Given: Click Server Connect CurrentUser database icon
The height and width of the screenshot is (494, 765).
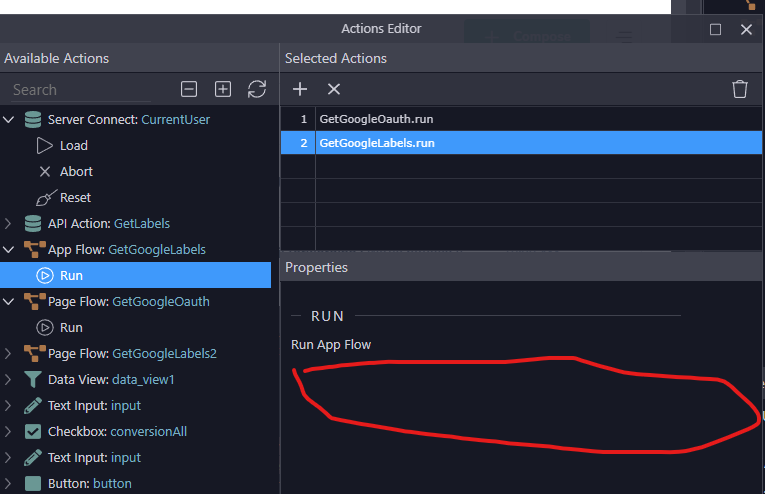Looking at the screenshot, I should tap(33, 119).
